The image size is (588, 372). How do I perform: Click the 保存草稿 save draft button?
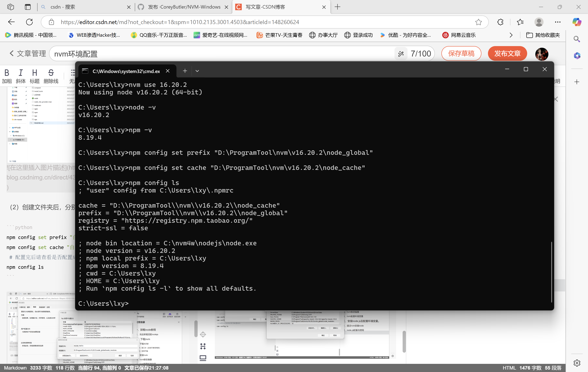tap(461, 54)
